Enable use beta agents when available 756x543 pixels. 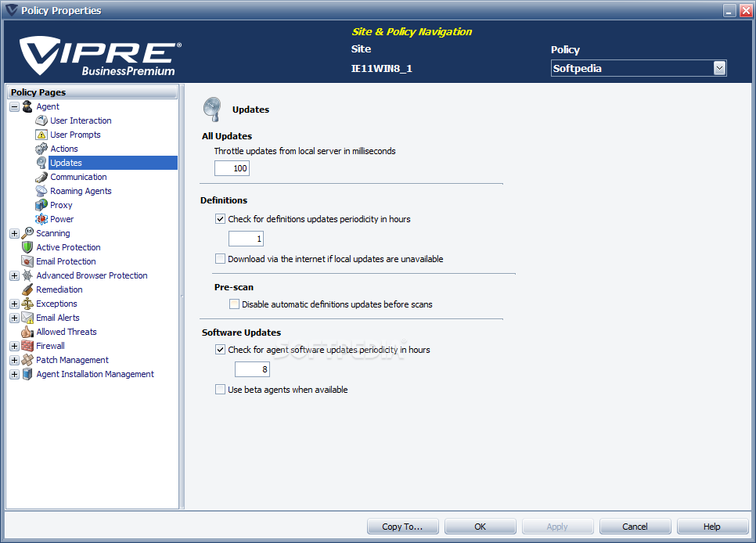click(x=221, y=390)
